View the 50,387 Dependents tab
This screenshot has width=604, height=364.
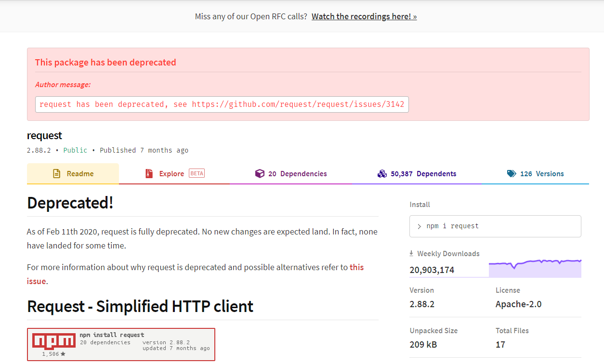[417, 174]
